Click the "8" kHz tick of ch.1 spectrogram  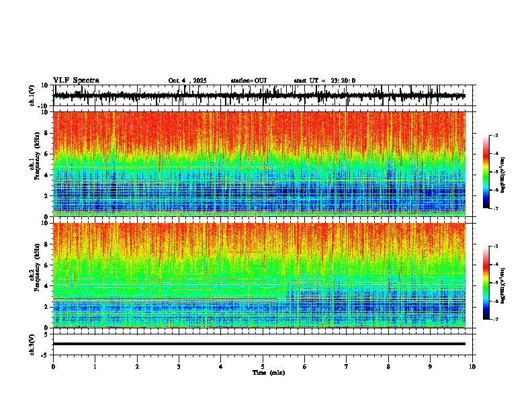tap(47, 133)
